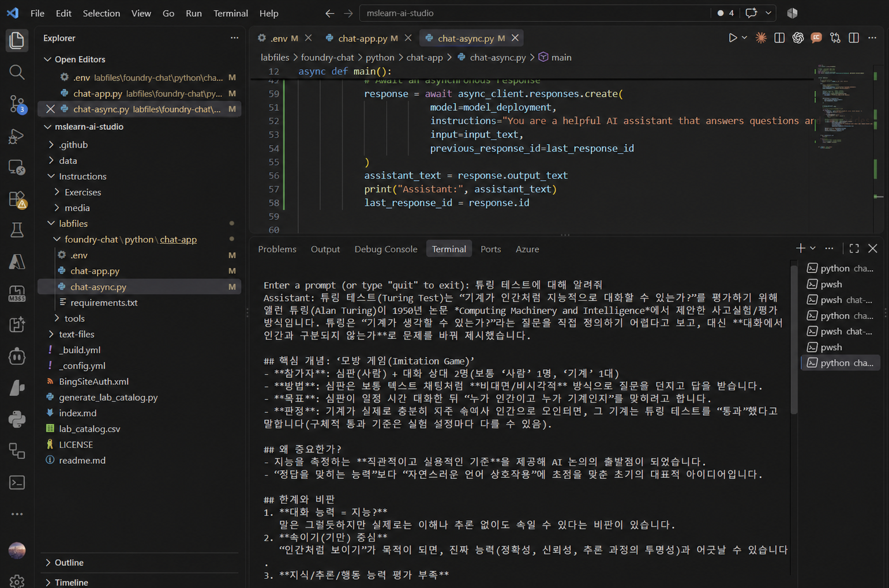Show additional views with the ellipsis icon
Image resolution: width=889 pixels, height=588 pixels.
17,514
